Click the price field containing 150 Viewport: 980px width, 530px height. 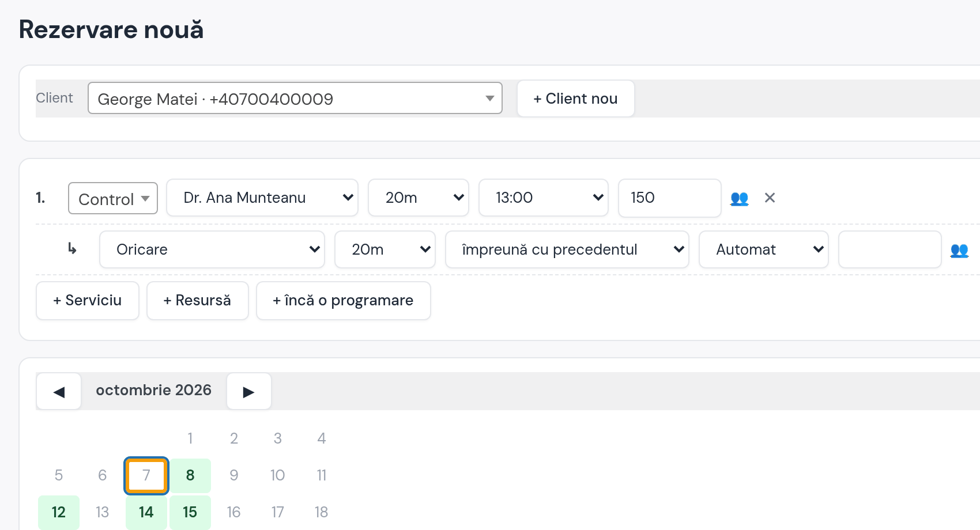pyautogui.click(x=670, y=198)
